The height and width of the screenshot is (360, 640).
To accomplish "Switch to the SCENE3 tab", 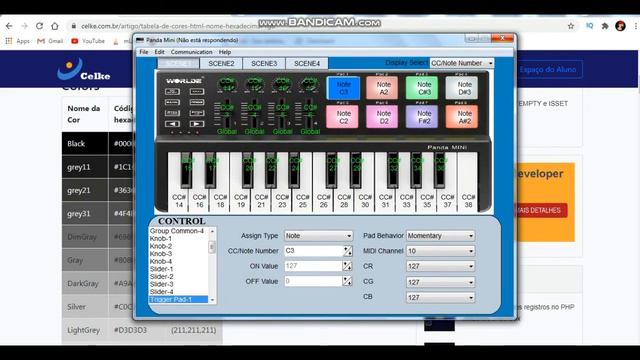I will pos(264,63).
